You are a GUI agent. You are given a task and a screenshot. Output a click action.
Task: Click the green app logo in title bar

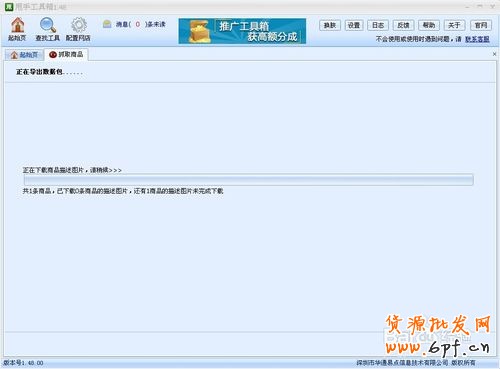click(9, 6)
